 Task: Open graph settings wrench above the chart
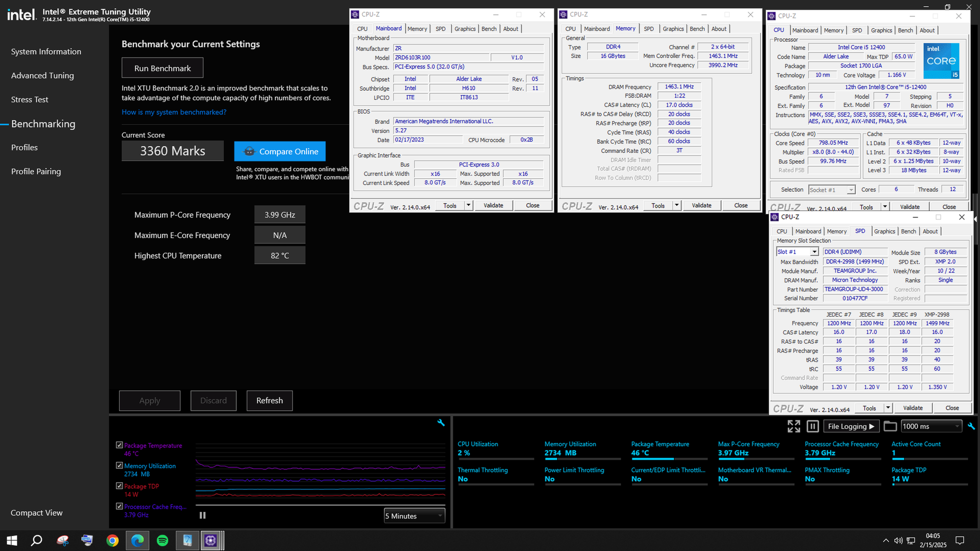coord(441,422)
